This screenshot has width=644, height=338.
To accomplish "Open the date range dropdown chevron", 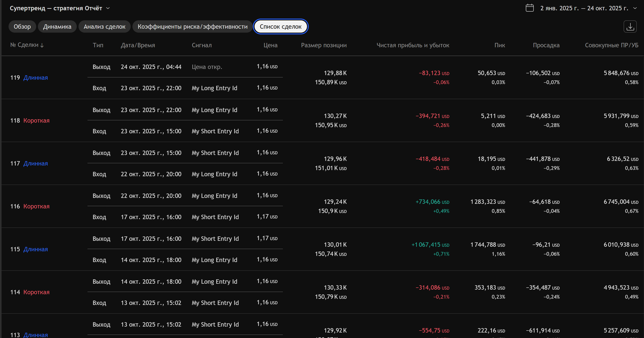I will [x=635, y=8].
